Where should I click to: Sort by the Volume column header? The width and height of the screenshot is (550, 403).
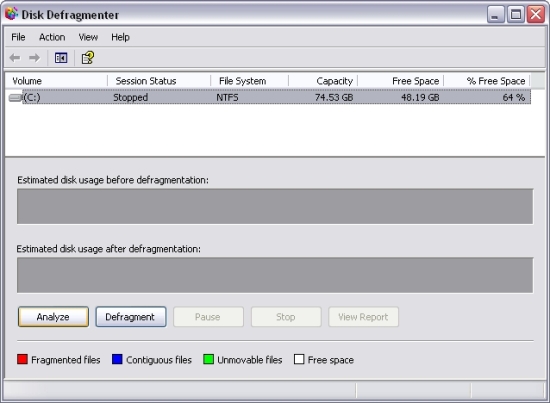[x=56, y=81]
